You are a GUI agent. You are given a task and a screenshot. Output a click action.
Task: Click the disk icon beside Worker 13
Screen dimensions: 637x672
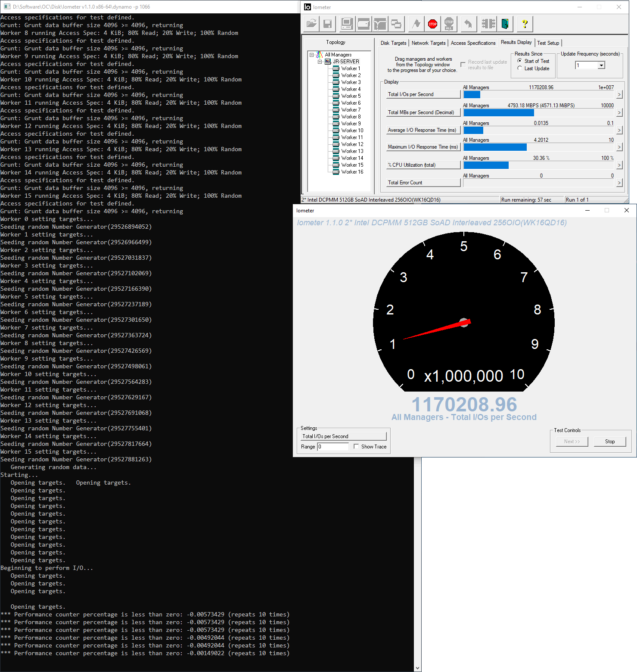pos(336,151)
